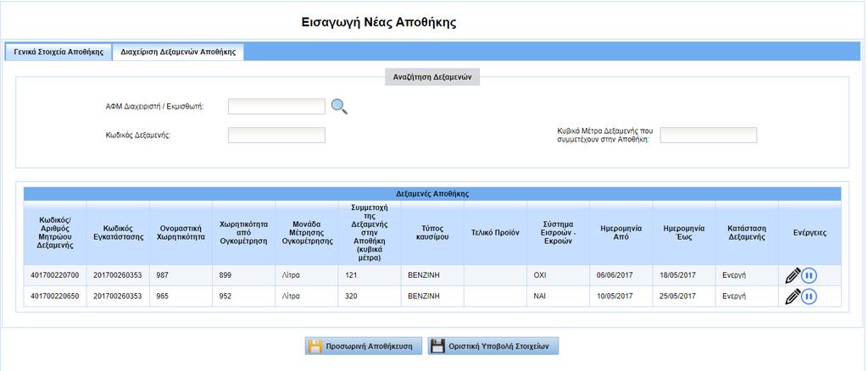Image resolution: width=868 pixels, height=371 pixels.
Task: Click the Δεξαμενές Αποθήκης table title bar
Action: [x=432, y=194]
